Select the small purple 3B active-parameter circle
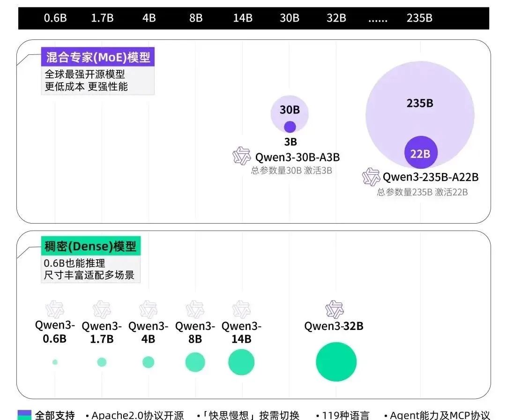 click(x=290, y=127)
